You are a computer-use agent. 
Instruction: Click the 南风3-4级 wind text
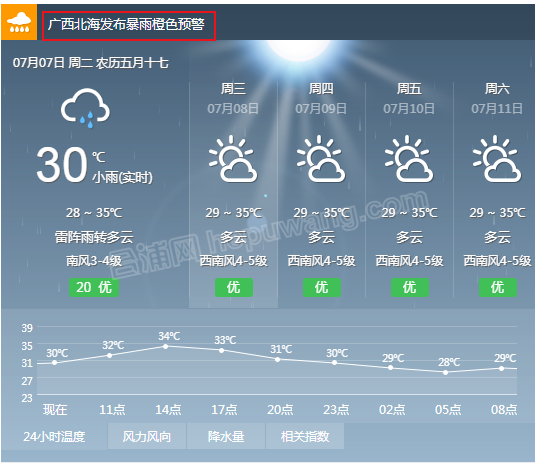click(94, 261)
